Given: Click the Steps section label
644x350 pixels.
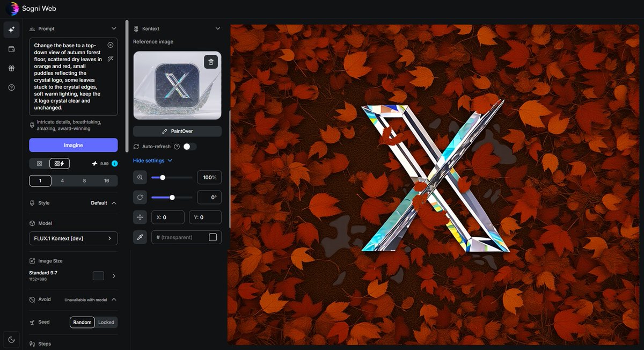Looking at the screenshot, I should 45,344.
